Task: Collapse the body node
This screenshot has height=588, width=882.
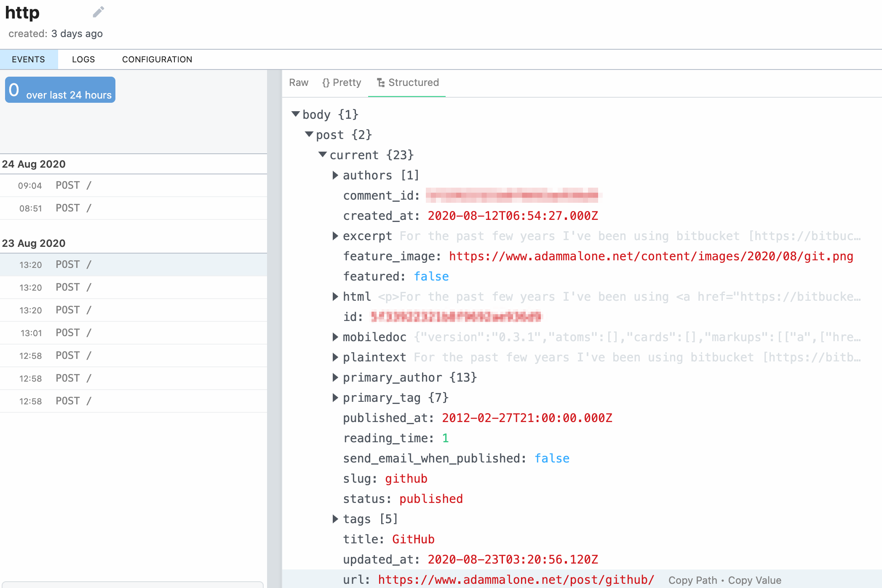Action: click(296, 114)
